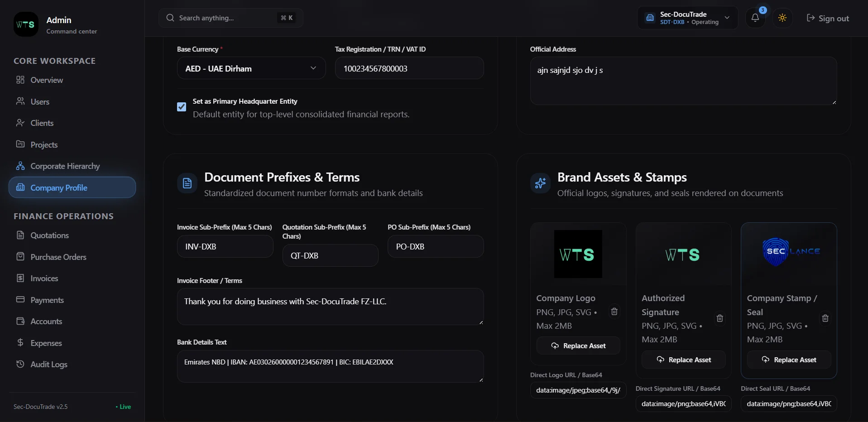Screen dimensions: 868x422
Task: Navigate to Projects
Action: pos(72,145)
